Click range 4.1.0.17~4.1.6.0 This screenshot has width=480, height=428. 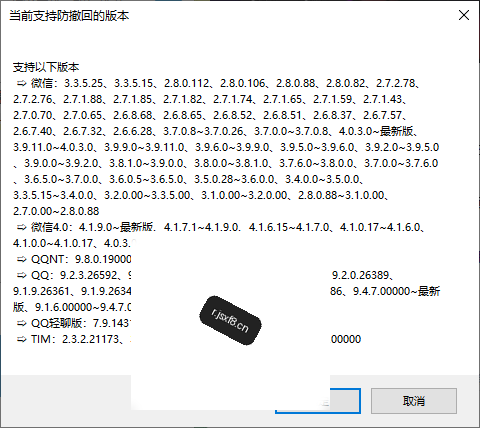point(380,227)
